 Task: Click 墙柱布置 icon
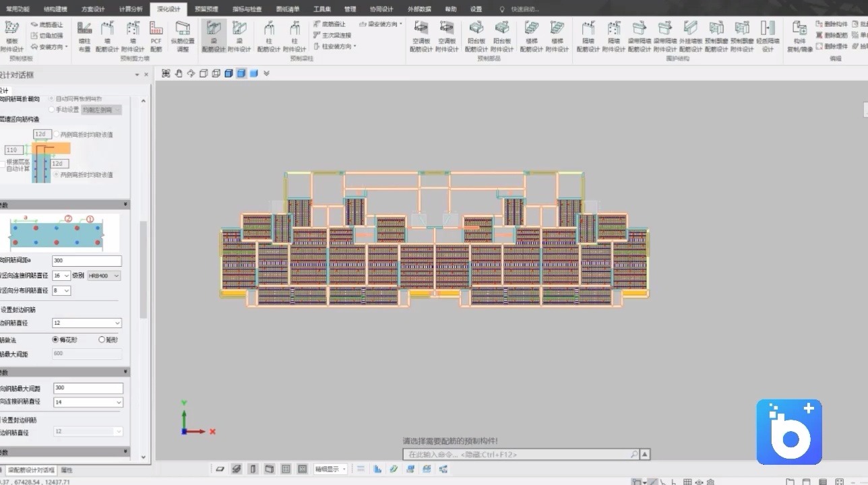click(x=84, y=36)
